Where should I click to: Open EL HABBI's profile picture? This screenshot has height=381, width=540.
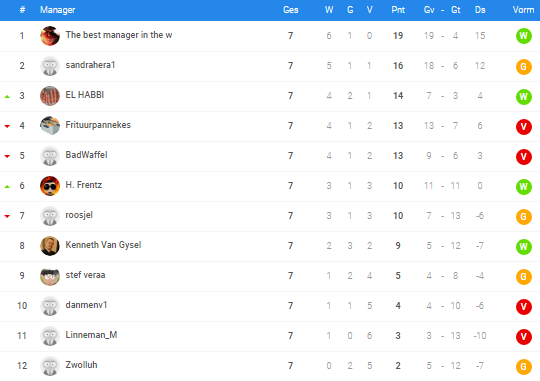click(x=50, y=96)
